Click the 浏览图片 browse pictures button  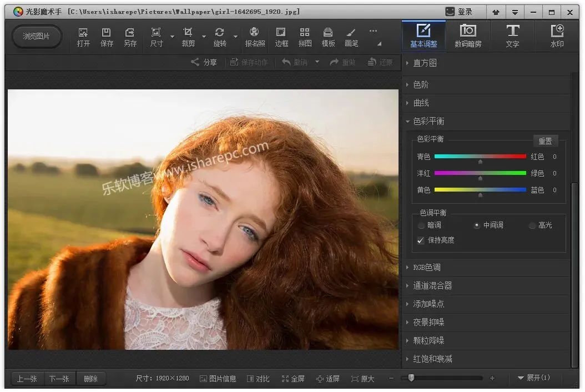click(37, 36)
